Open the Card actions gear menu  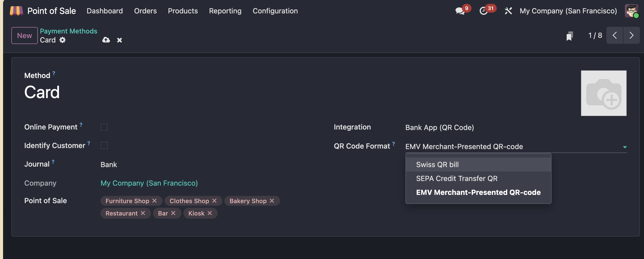click(x=63, y=40)
